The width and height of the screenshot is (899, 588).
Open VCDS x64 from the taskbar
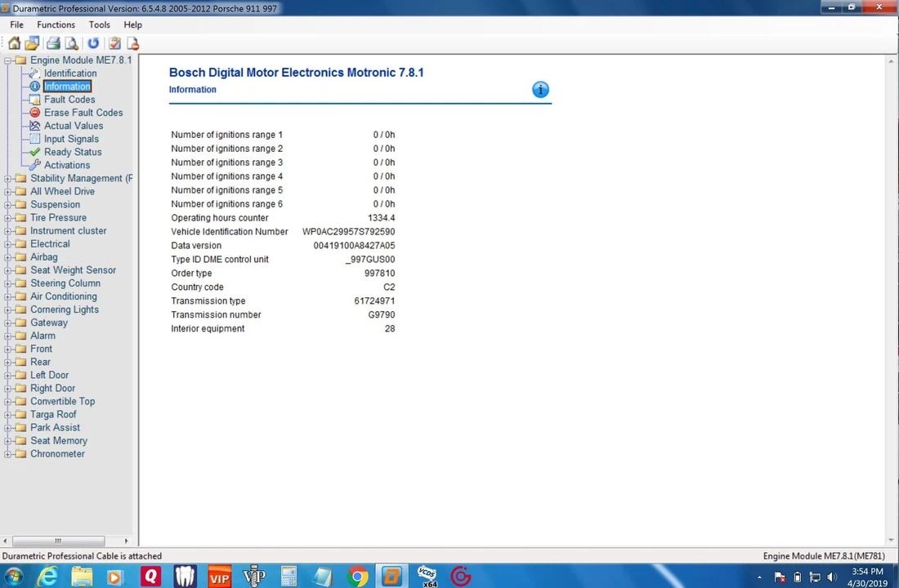tap(427, 576)
